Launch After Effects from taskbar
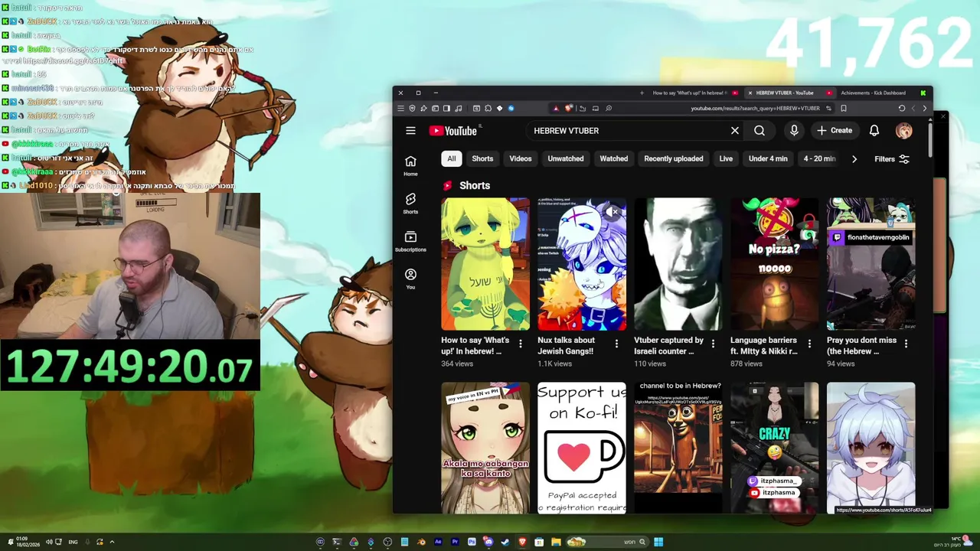 point(438,542)
